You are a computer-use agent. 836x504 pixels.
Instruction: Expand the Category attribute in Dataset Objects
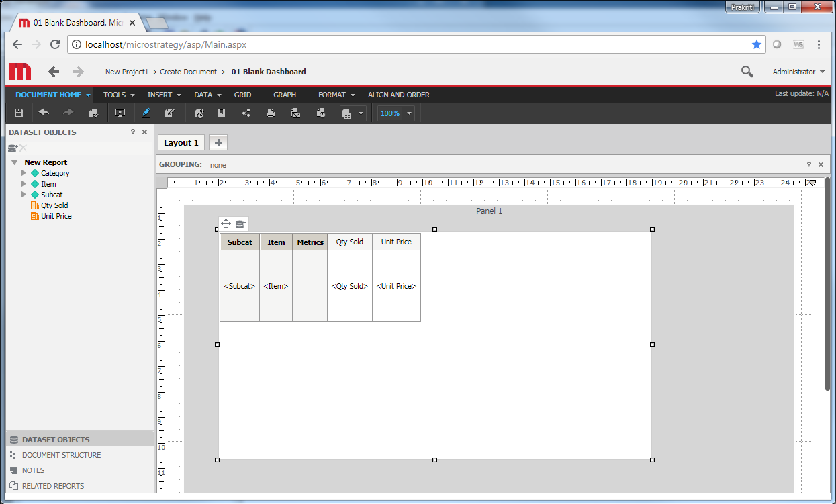tap(23, 172)
